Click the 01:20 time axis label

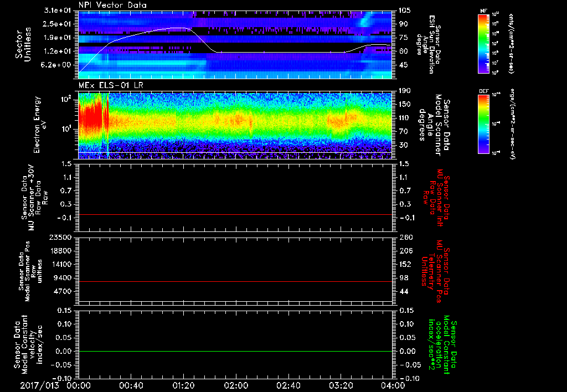coord(183,385)
